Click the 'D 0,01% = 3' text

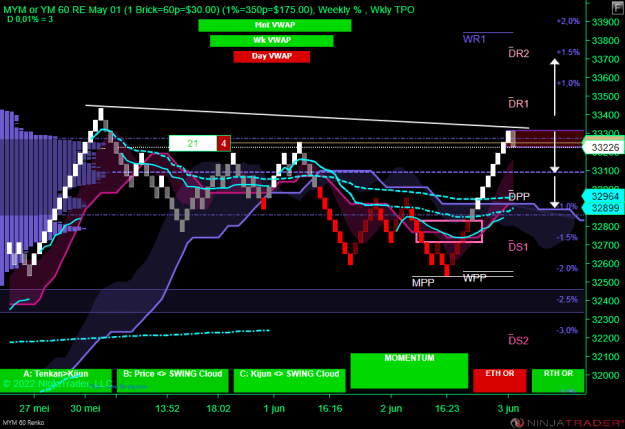pos(30,19)
